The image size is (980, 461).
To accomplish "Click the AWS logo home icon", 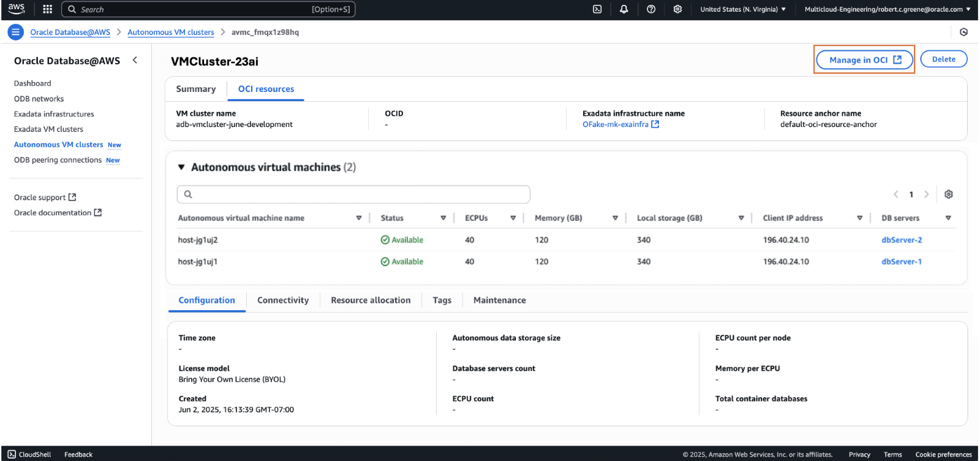I will tap(17, 9).
